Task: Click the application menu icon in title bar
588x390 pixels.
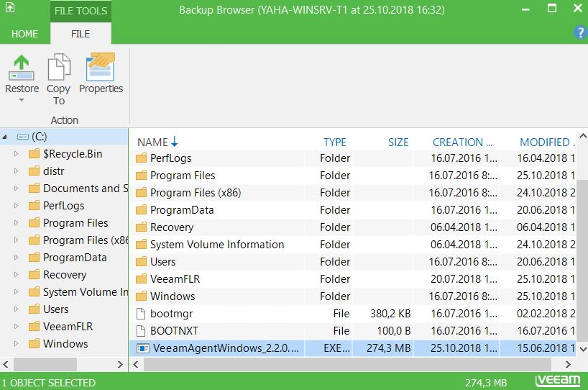Action: click(10, 7)
